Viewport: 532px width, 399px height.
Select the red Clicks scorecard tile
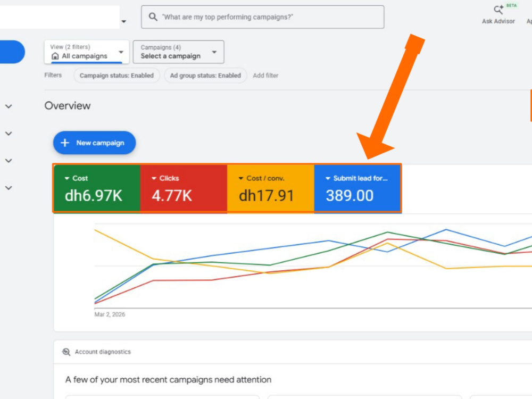pyautogui.click(x=184, y=189)
